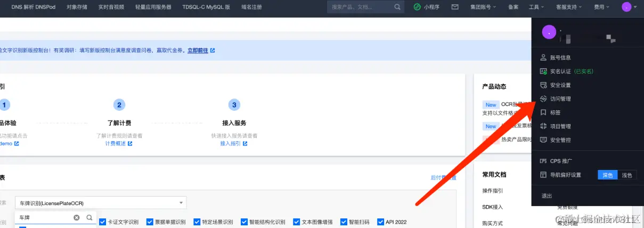Select 账号信息 in account menu
This screenshot has width=644, height=228.
[560, 57]
